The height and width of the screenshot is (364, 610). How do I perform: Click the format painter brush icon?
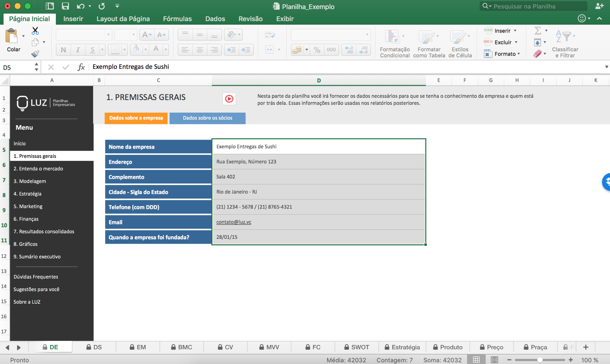tap(35, 54)
